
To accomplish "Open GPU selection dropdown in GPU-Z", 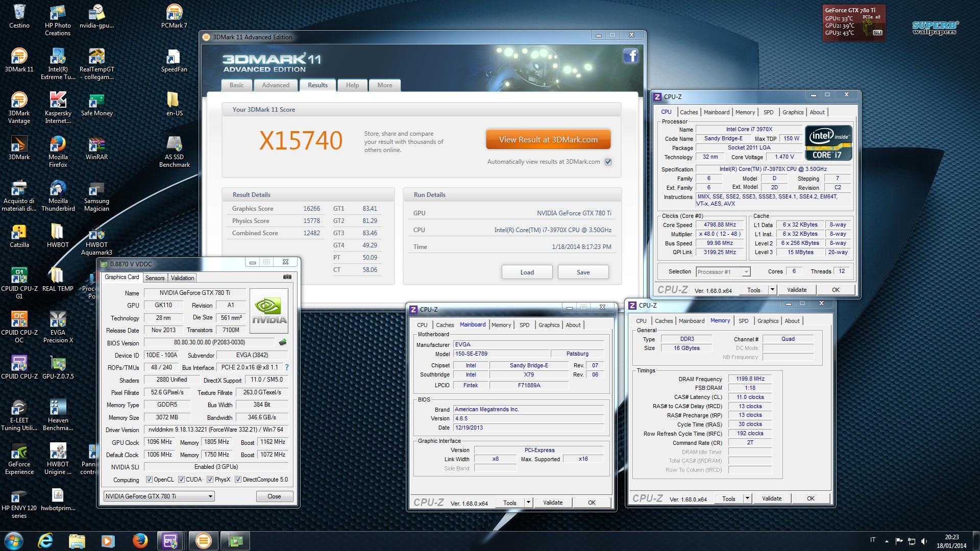I will click(159, 496).
